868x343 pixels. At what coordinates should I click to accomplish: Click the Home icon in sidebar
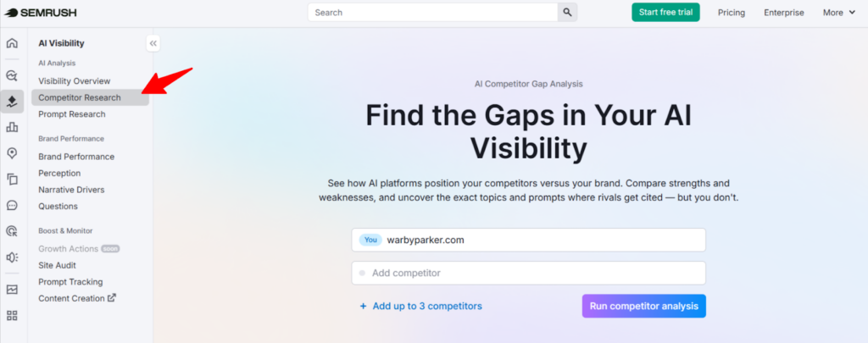point(12,43)
